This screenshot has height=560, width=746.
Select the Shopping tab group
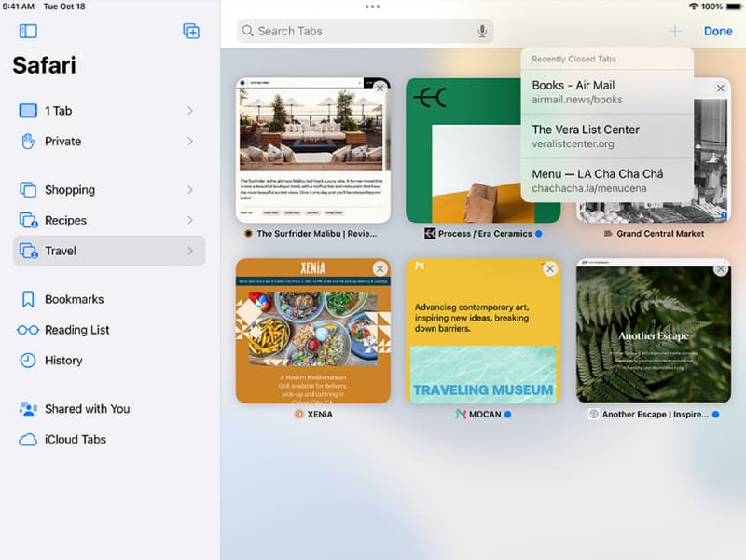[x=109, y=190]
